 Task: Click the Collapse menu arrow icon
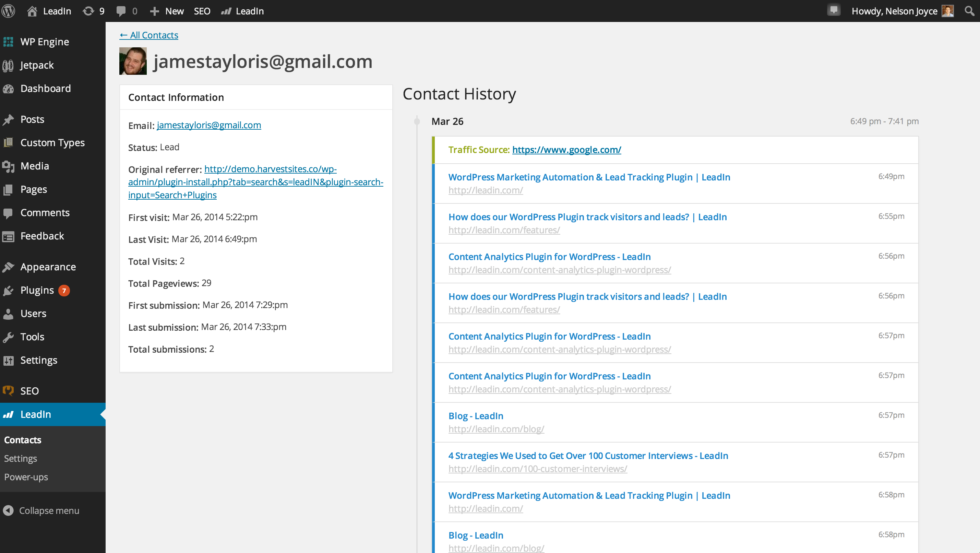click(8, 510)
